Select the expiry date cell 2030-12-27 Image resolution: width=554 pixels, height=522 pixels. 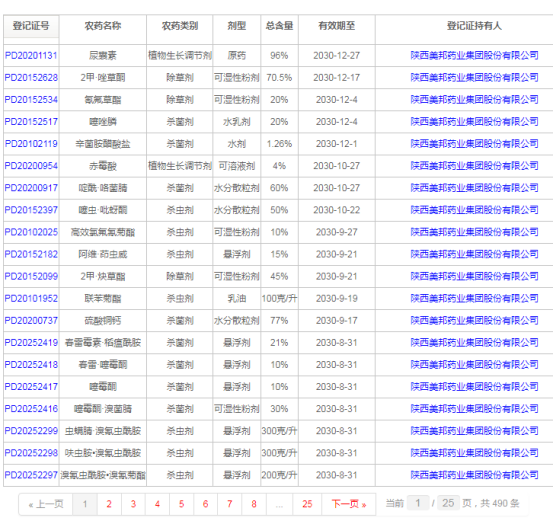(x=337, y=55)
